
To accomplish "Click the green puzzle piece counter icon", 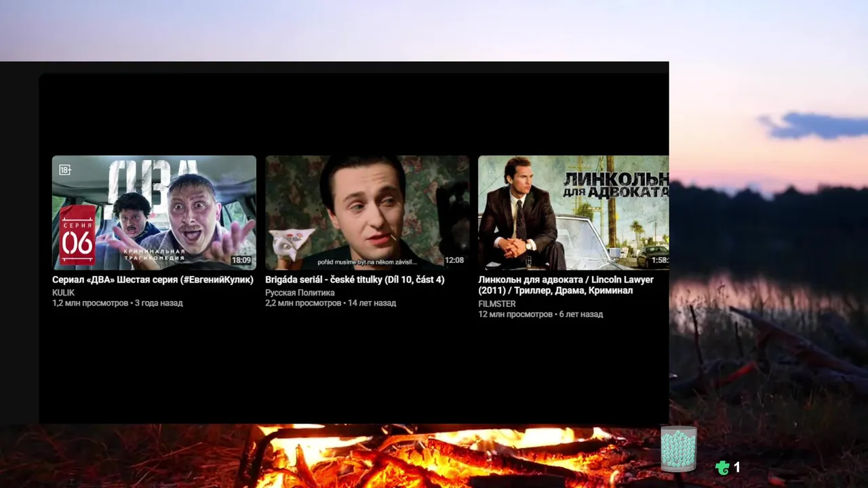I will coord(722,467).
